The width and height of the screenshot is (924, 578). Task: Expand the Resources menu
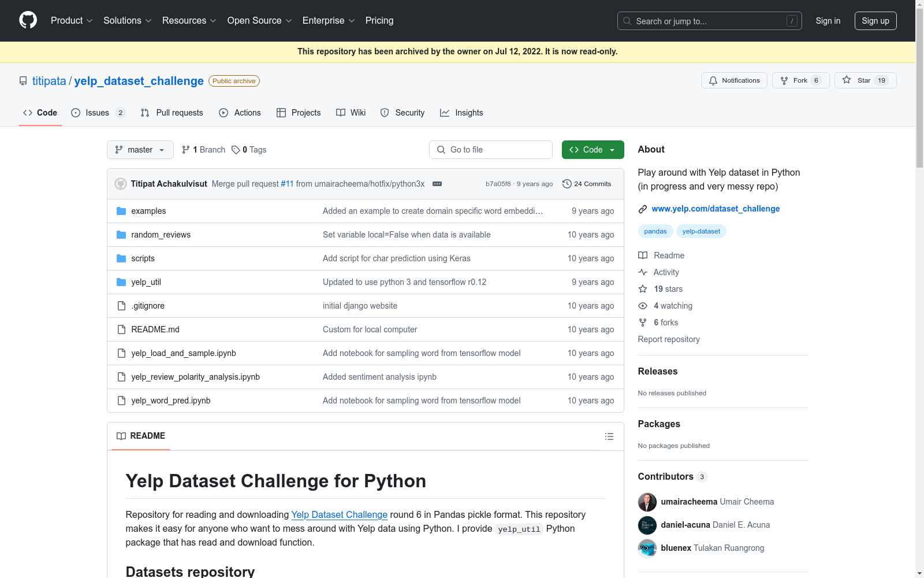click(x=189, y=21)
